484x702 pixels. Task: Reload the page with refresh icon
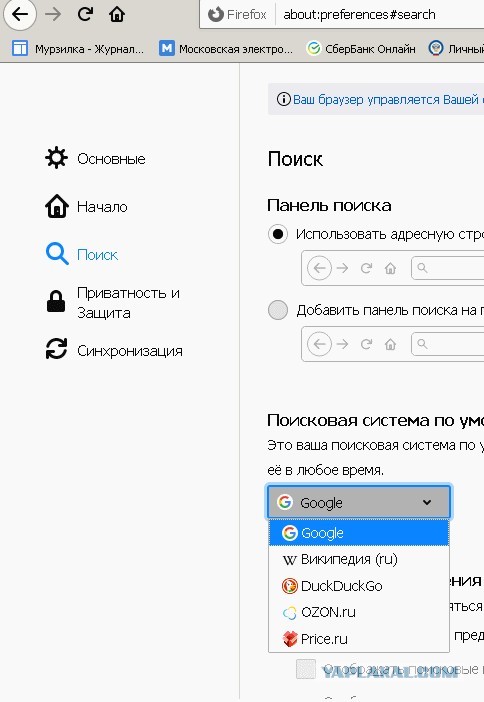pyautogui.click(x=85, y=14)
